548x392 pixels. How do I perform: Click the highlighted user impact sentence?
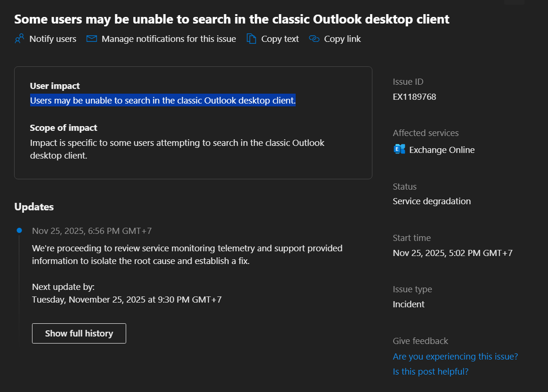[x=163, y=100]
